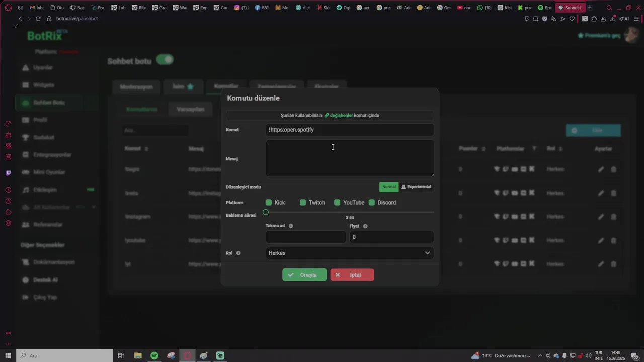Show hidden system tray icons chevron

[x=540, y=355]
